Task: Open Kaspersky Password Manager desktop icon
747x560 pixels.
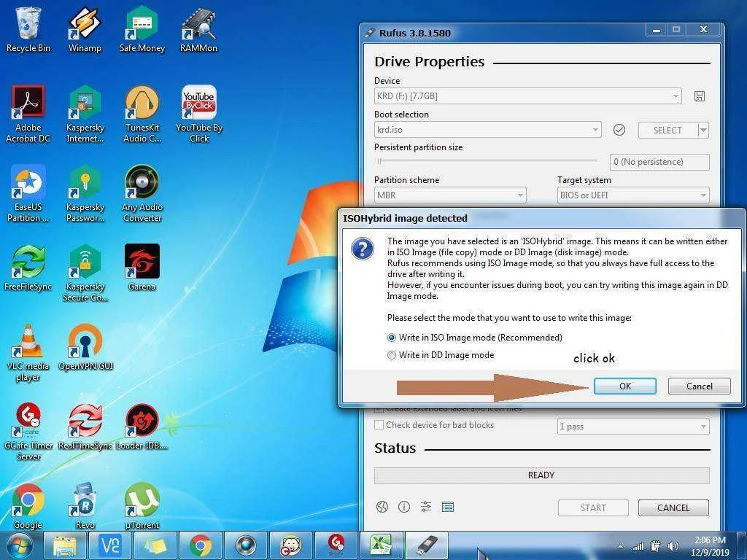Action: pos(85,194)
